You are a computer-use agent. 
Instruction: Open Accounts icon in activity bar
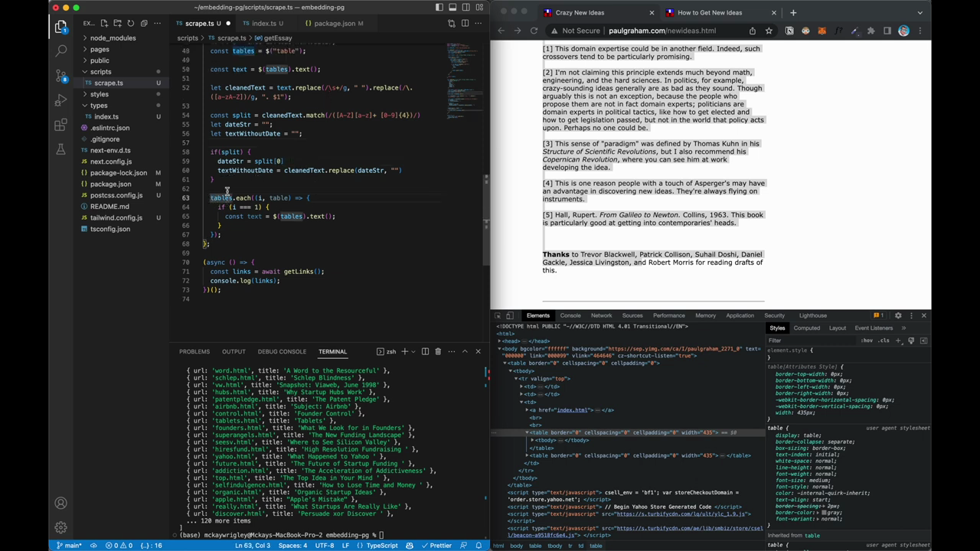point(60,503)
